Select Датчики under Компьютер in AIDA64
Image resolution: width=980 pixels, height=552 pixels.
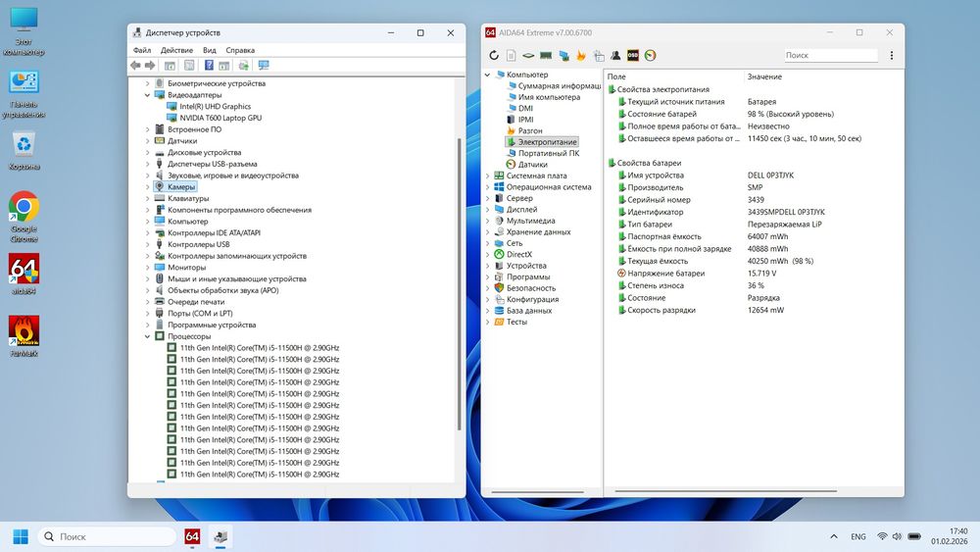point(532,165)
